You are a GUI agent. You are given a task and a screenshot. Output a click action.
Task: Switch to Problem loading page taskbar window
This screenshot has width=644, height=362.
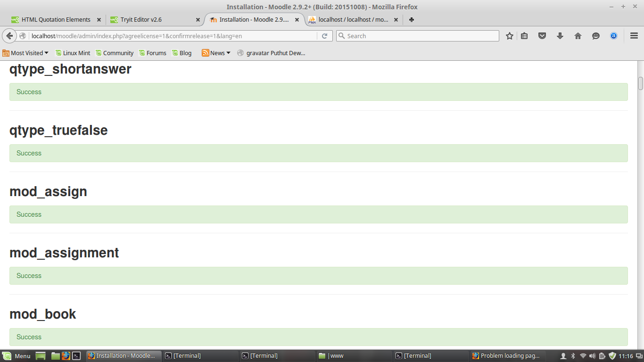507,356
